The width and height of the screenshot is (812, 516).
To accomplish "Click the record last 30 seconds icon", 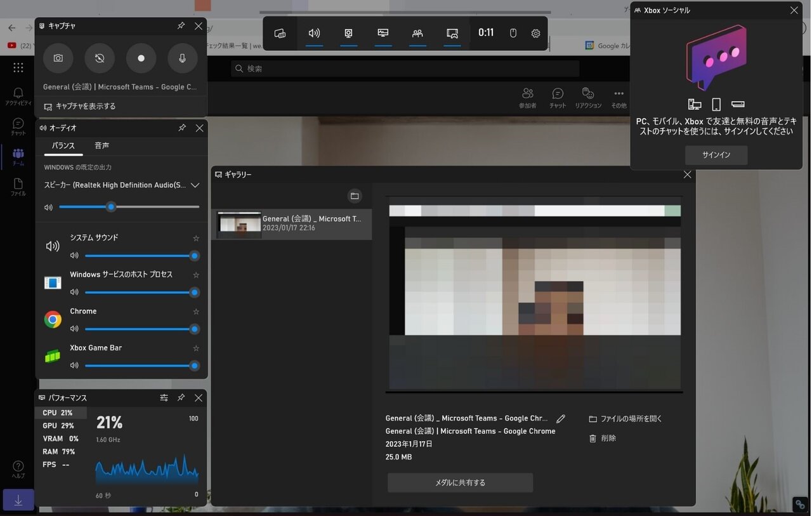I will click(x=100, y=58).
